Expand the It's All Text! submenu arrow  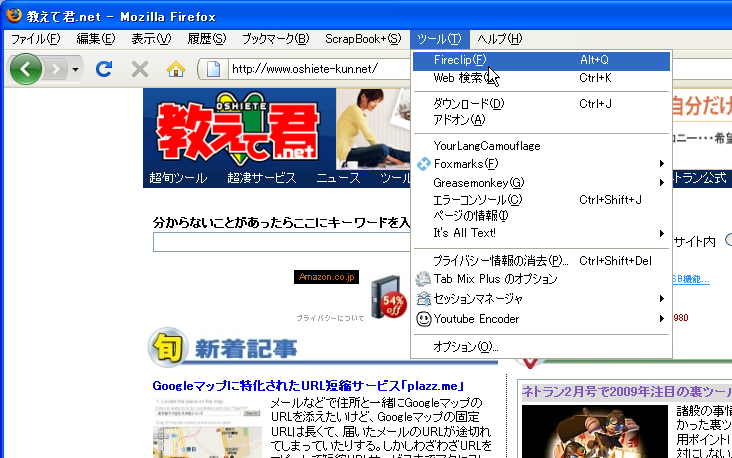pos(662,233)
